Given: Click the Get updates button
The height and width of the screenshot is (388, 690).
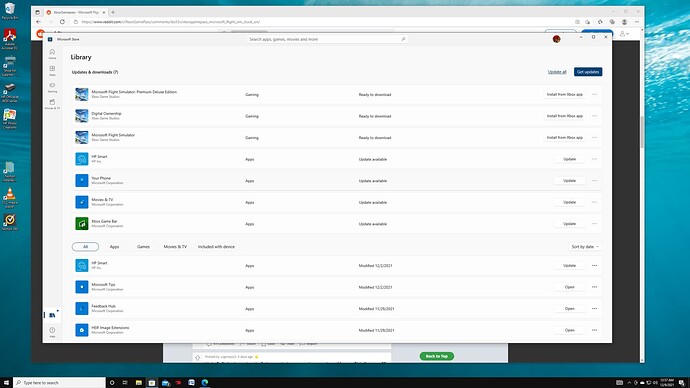Looking at the screenshot, I should click(x=588, y=72).
